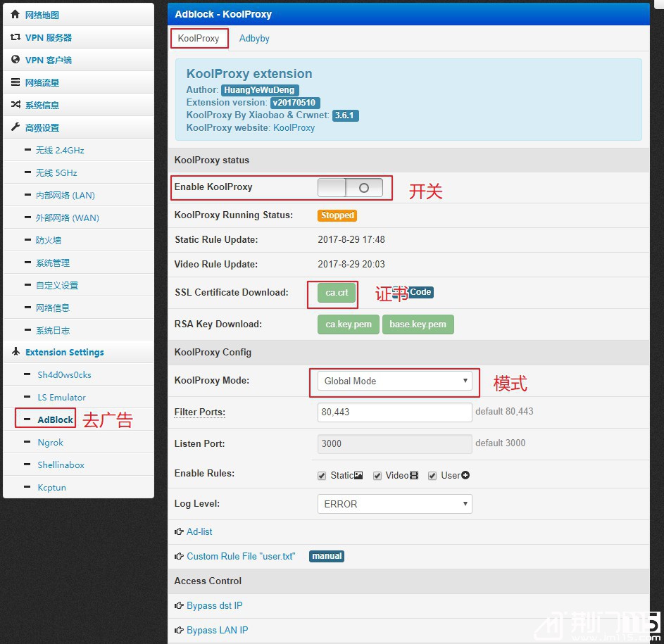Open the KoolProxy website link

coord(294,127)
